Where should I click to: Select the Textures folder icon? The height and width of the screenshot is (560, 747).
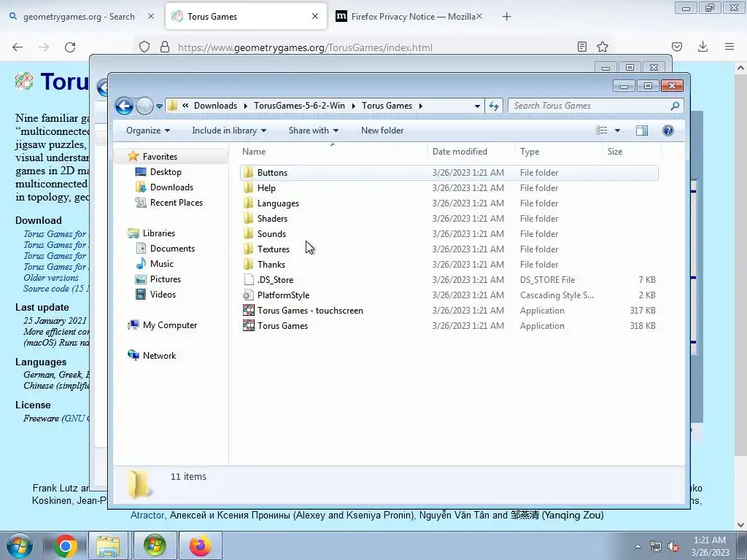click(248, 249)
